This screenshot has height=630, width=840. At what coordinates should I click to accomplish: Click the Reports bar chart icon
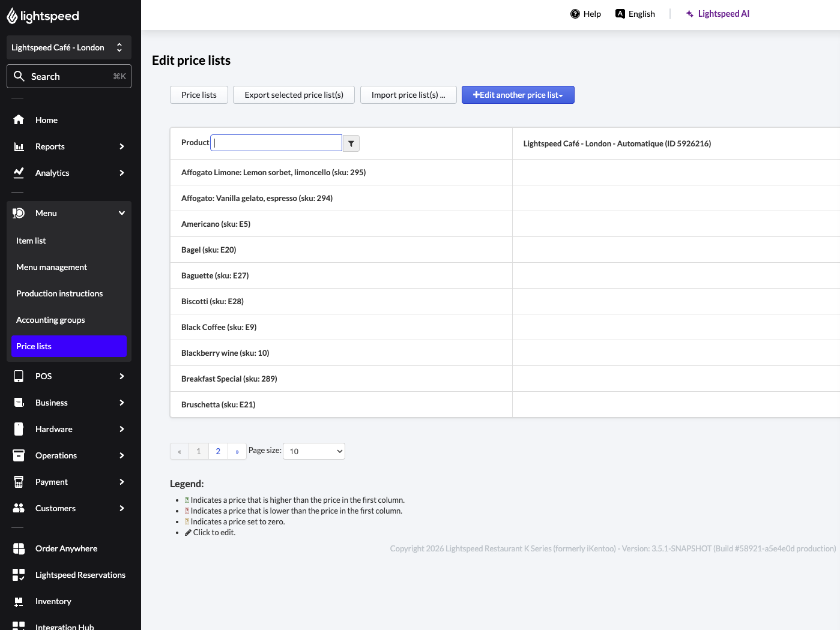coord(19,146)
